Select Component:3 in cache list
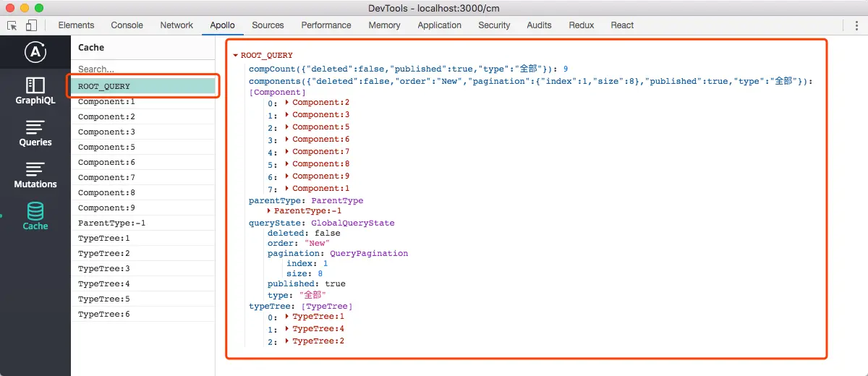Screen dimensions: 868x376 coord(143,132)
